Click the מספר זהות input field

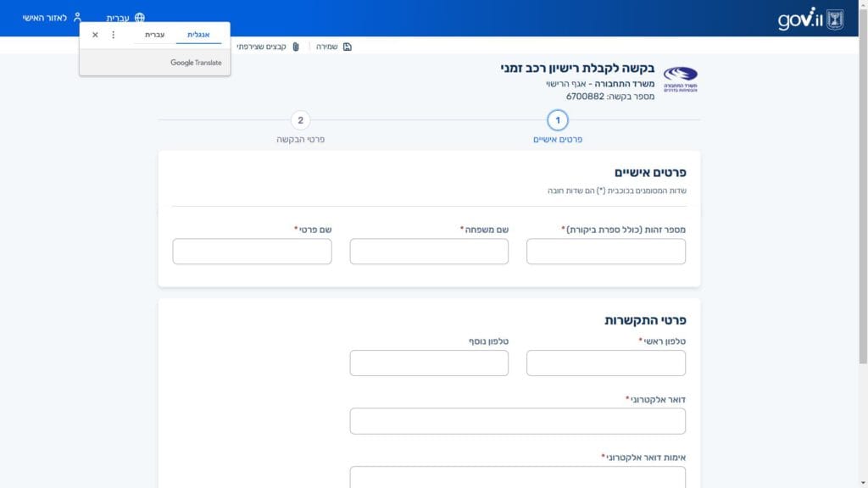[x=605, y=252]
